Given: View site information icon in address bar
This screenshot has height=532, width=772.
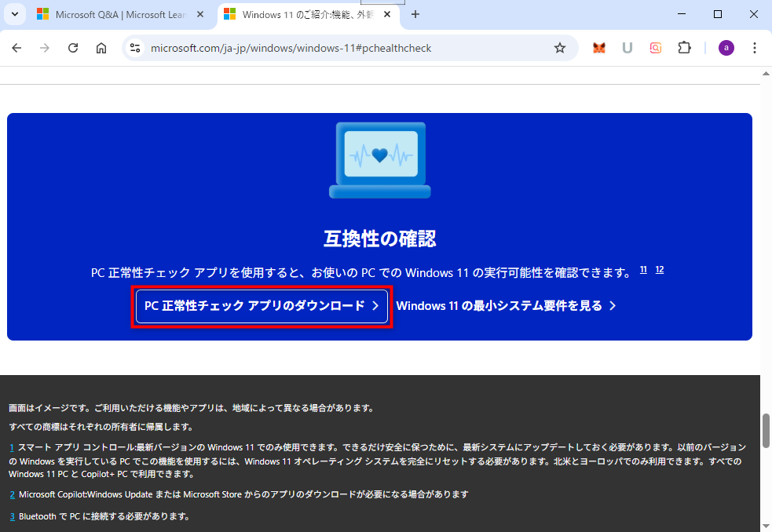Looking at the screenshot, I should (x=135, y=48).
